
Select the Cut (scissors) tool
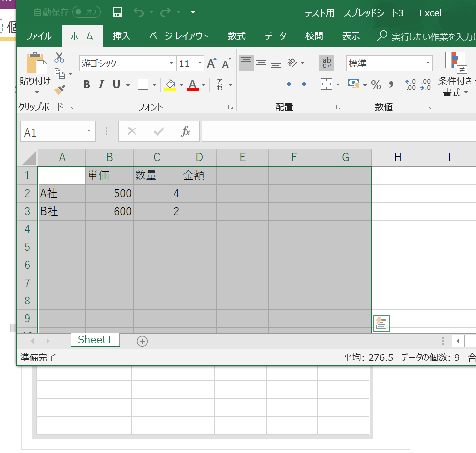tap(59, 58)
